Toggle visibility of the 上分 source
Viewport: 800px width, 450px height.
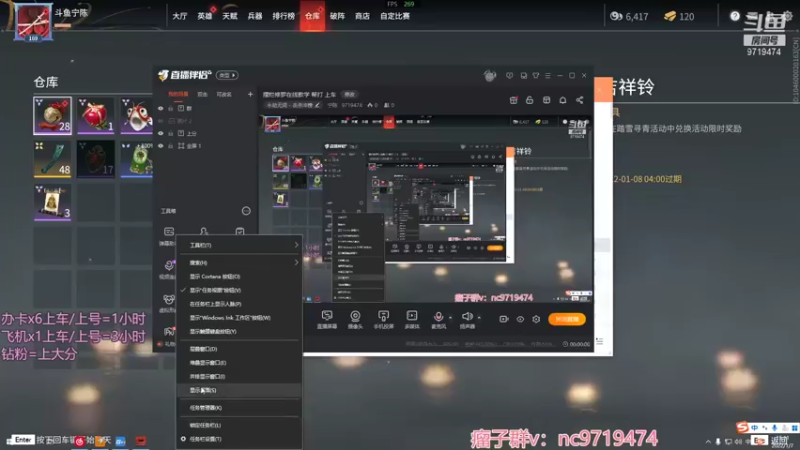point(161,133)
